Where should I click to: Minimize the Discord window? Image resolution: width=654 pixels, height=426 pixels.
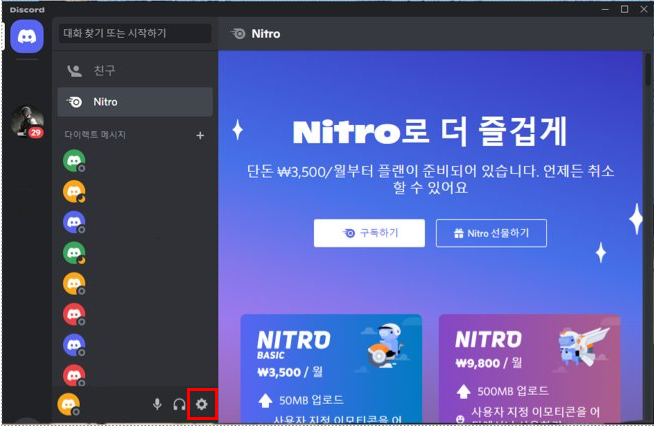pos(605,9)
